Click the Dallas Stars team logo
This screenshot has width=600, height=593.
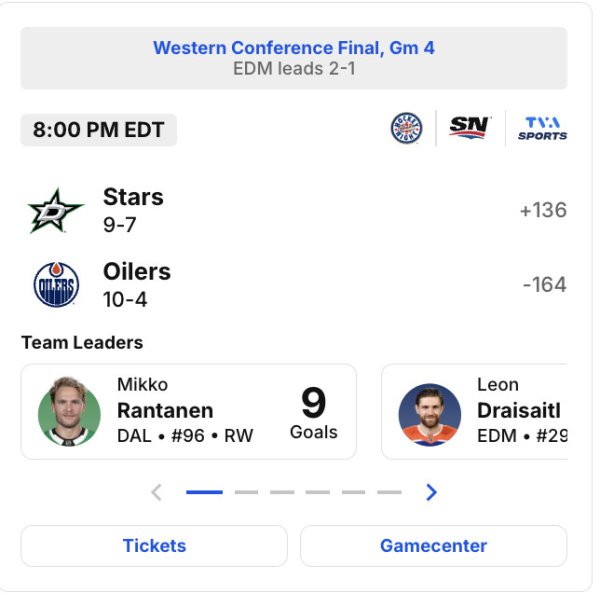[55, 210]
